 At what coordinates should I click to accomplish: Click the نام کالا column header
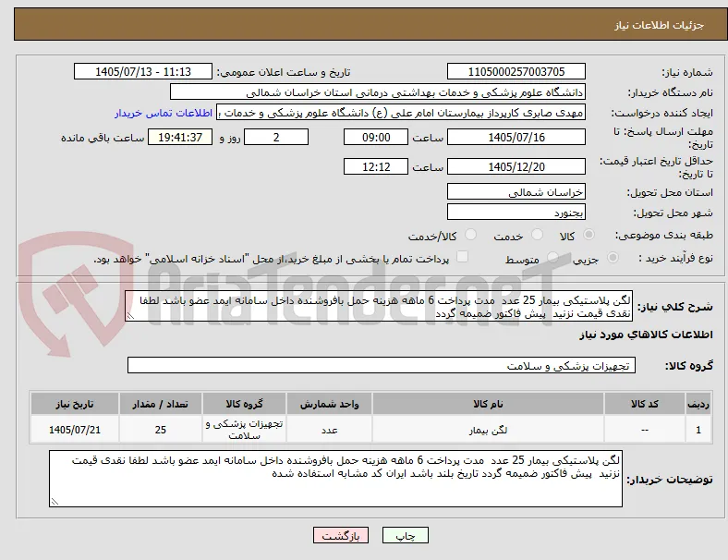[x=488, y=404]
